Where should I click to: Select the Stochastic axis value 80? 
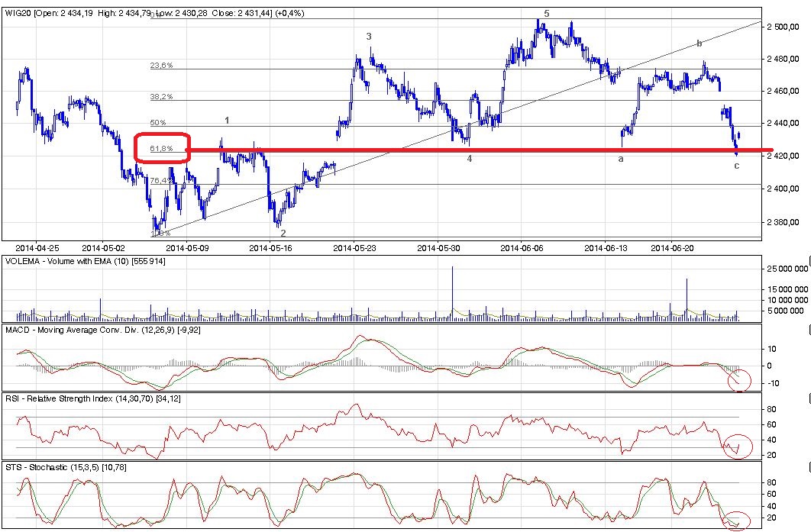[772, 483]
